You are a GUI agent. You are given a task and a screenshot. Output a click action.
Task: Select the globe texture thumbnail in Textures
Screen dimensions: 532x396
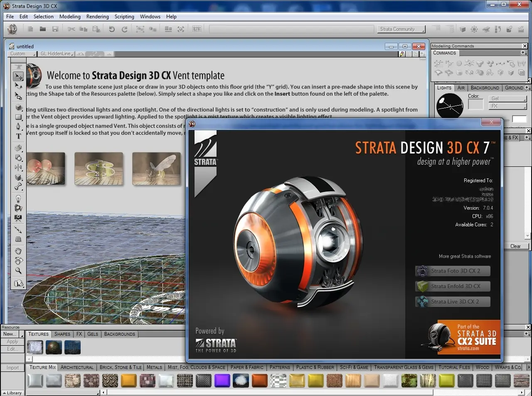tap(54, 347)
